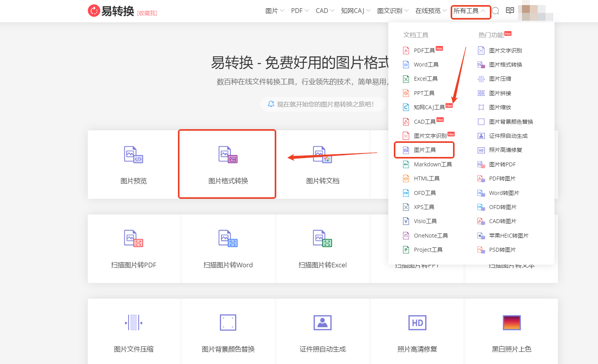598x364 pixels.
Task: Select the 图片格式转换 highlighted tile icon
Action: coord(227,155)
